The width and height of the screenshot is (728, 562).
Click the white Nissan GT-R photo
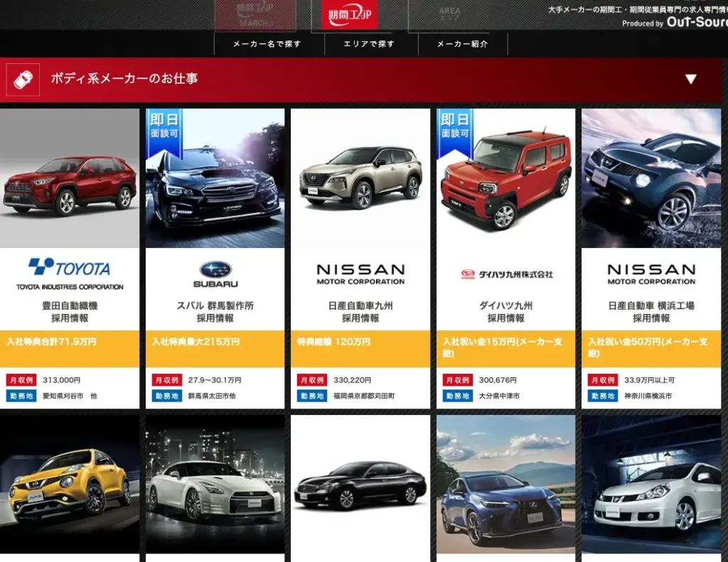coord(215,484)
